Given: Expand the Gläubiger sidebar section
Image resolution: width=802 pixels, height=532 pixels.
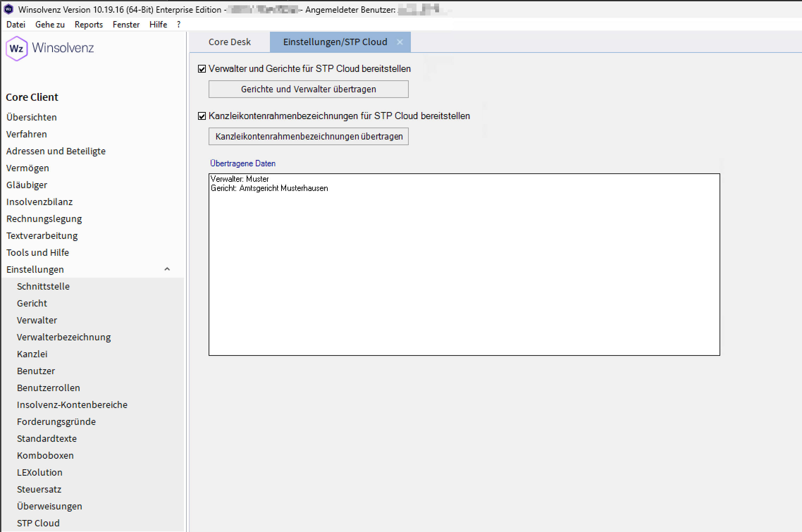Looking at the screenshot, I should click(x=26, y=185).
